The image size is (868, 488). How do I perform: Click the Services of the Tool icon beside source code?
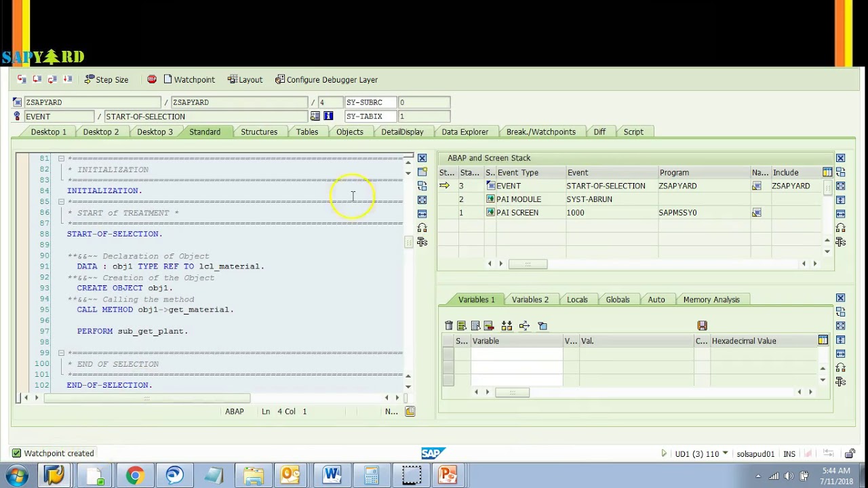(422, 242)
